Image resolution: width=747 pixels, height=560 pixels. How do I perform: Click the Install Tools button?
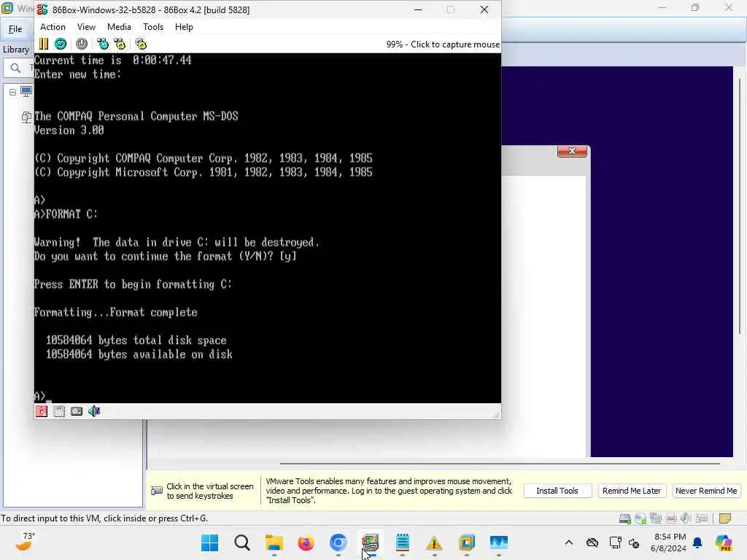click(557, 491)
